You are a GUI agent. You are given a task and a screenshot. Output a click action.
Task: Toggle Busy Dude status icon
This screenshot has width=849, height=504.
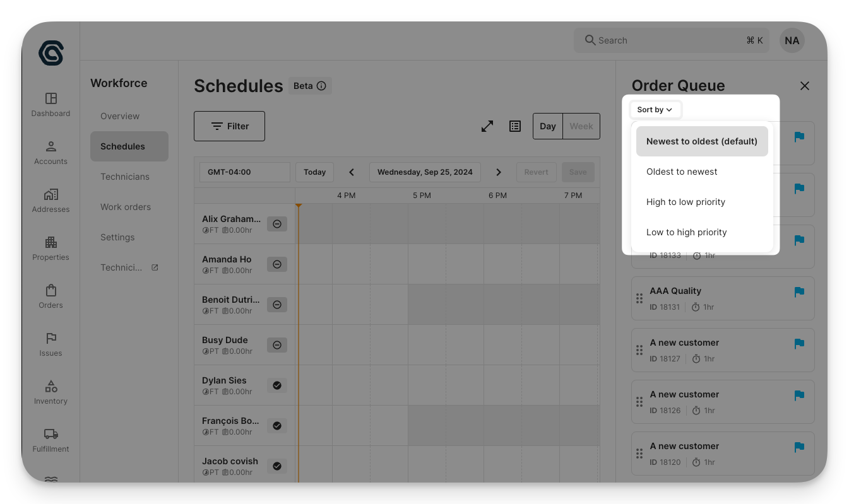[277, 345]
